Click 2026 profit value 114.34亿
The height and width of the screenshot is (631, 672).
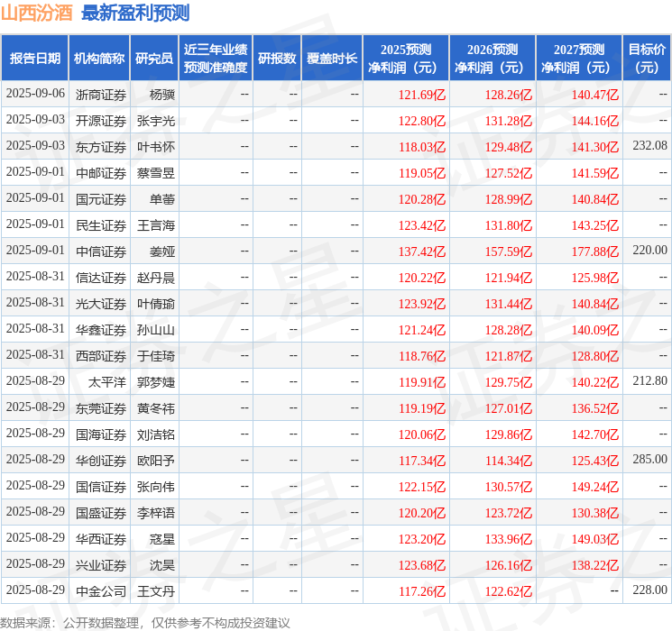pos(509,461)
